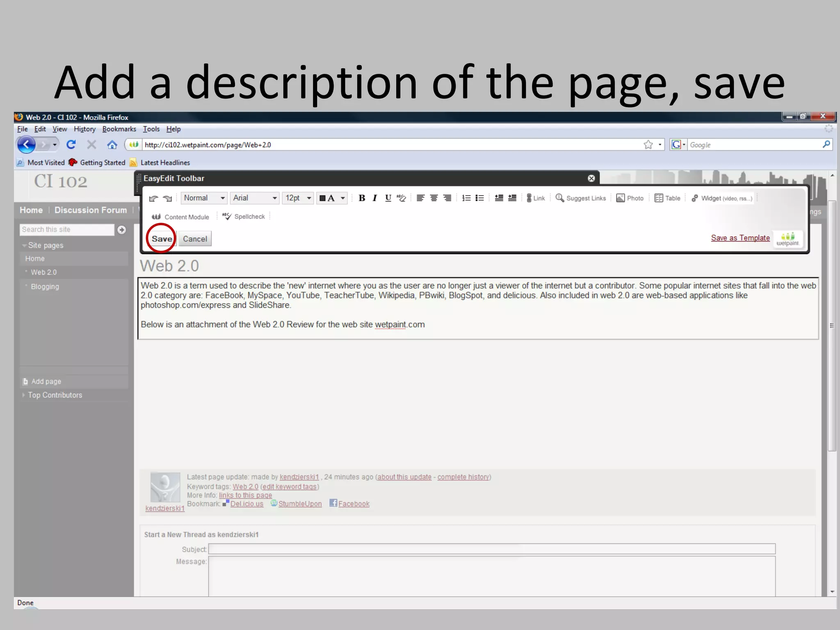Open the location bar history dropdown arrow
Screen dimensions: 840x630
660,145
